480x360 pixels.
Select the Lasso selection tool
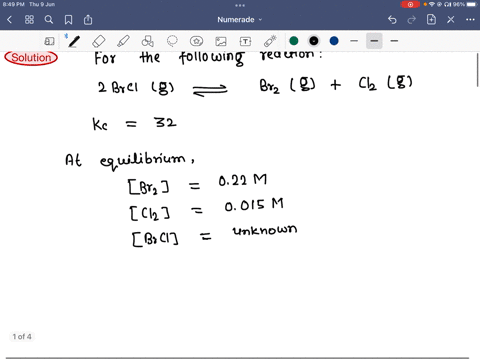pos(172,41)
